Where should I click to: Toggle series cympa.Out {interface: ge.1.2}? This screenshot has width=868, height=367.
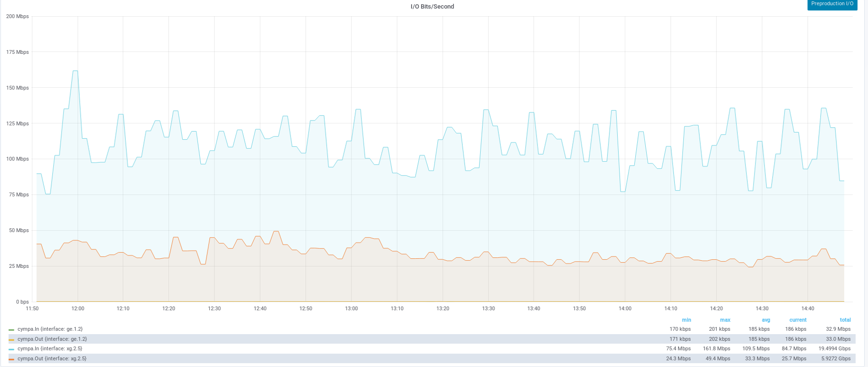52,339
